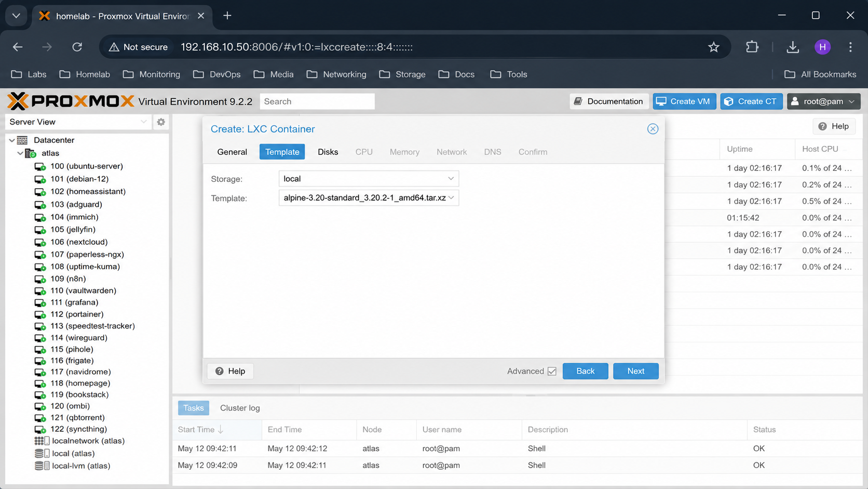Click Create VM
The width and height of the screenshot is (868, 489).
tap(684, 101)
